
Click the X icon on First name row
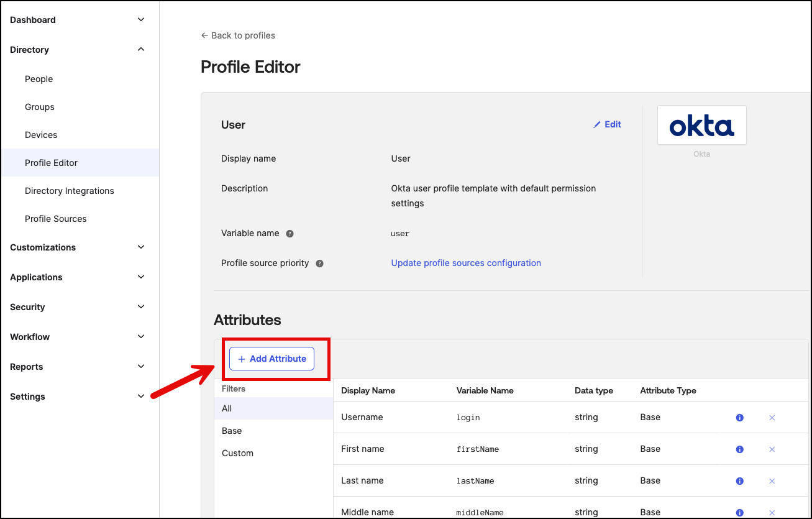(772, 449)
